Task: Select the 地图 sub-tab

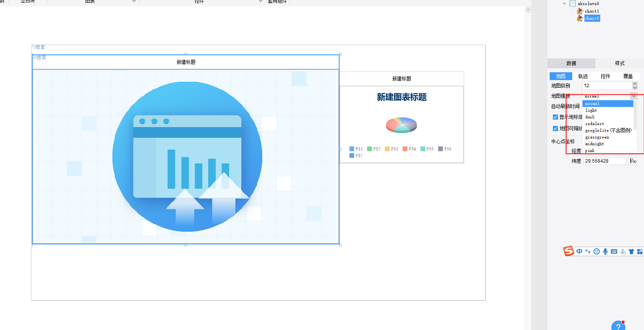Action: coord(560,76)
